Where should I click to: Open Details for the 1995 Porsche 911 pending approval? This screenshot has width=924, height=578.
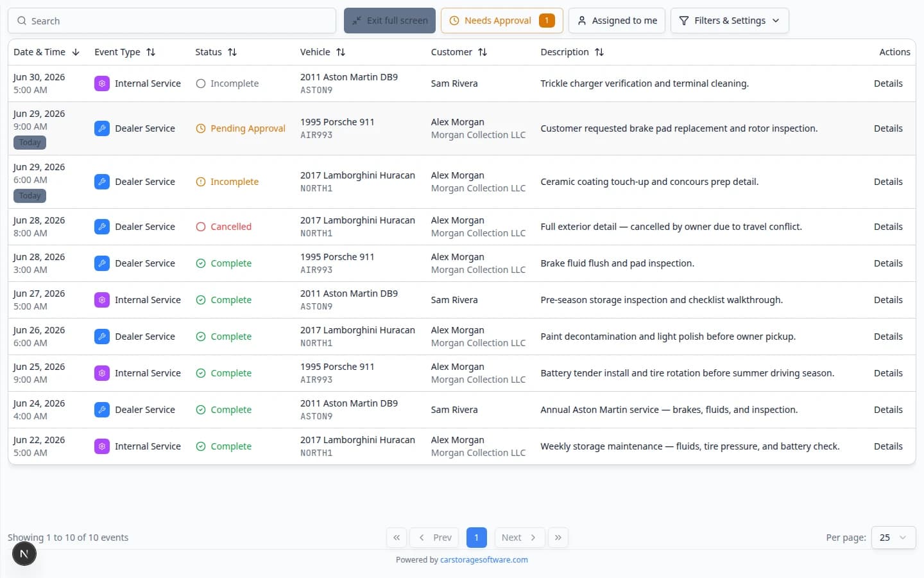[888, 128]
